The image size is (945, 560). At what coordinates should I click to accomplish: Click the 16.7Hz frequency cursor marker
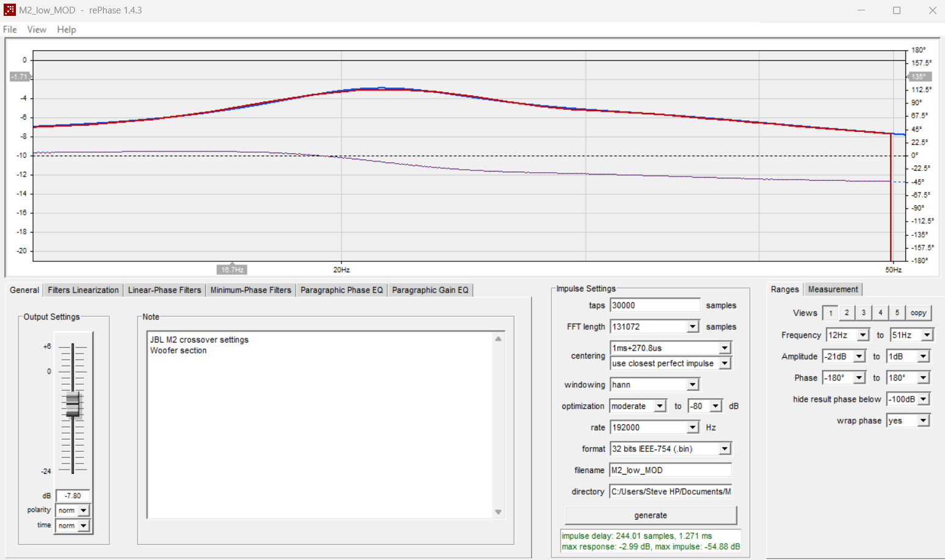232,269
